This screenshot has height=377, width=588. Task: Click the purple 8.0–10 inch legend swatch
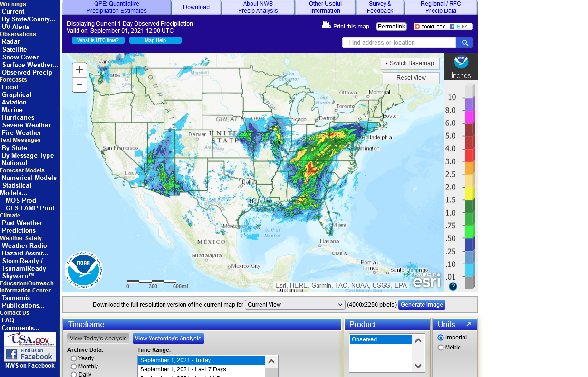[470, 104]
